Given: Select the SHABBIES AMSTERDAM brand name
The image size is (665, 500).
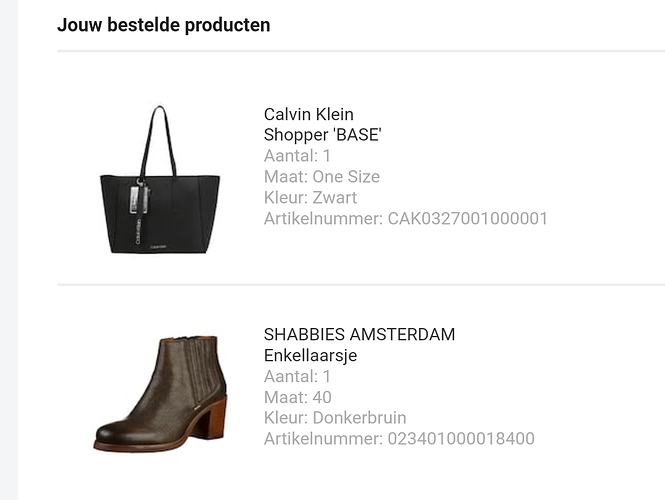Looking at the screenshot, I should coord(359,334).
